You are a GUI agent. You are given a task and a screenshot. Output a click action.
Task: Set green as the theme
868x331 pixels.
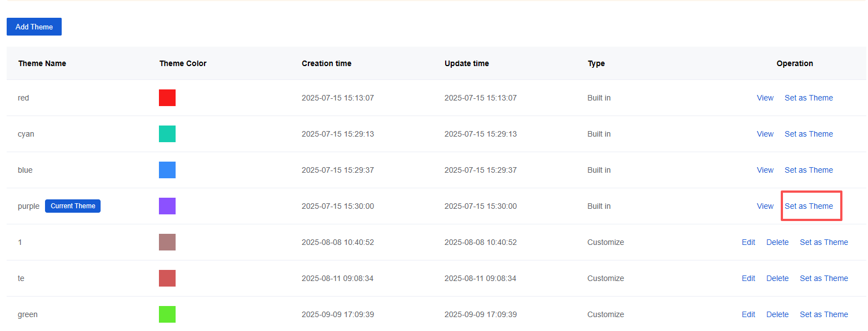click(x=824, y=314)
